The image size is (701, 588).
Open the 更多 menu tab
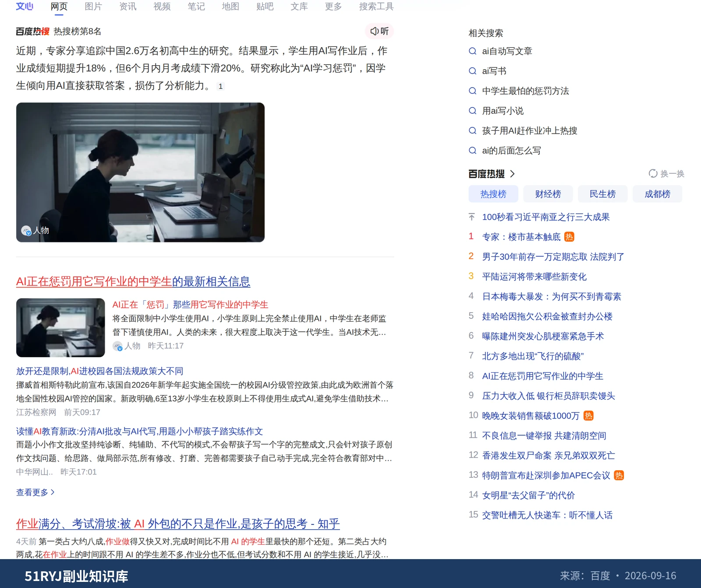tap(333, 6)
